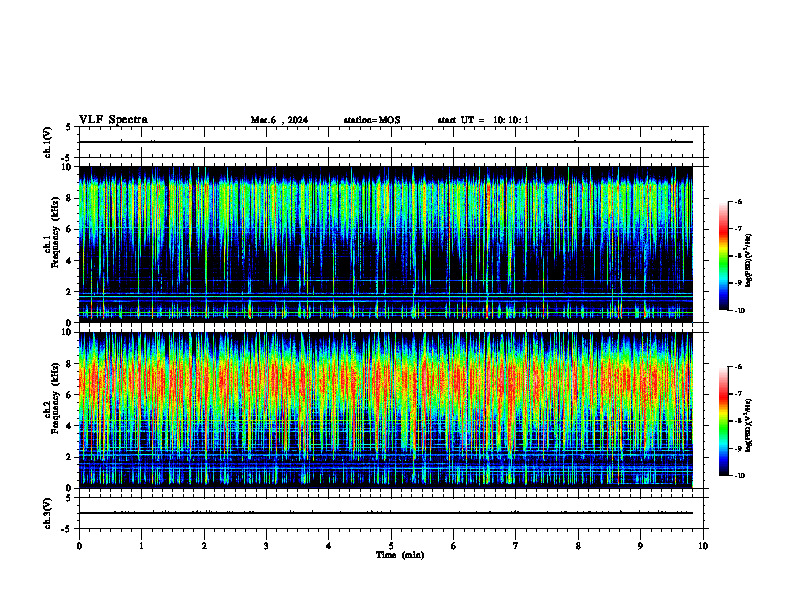Click "-10" label on ch.2 color scale
The height and width of the screenshot is (612, 792).
click(x=740, y=476)
